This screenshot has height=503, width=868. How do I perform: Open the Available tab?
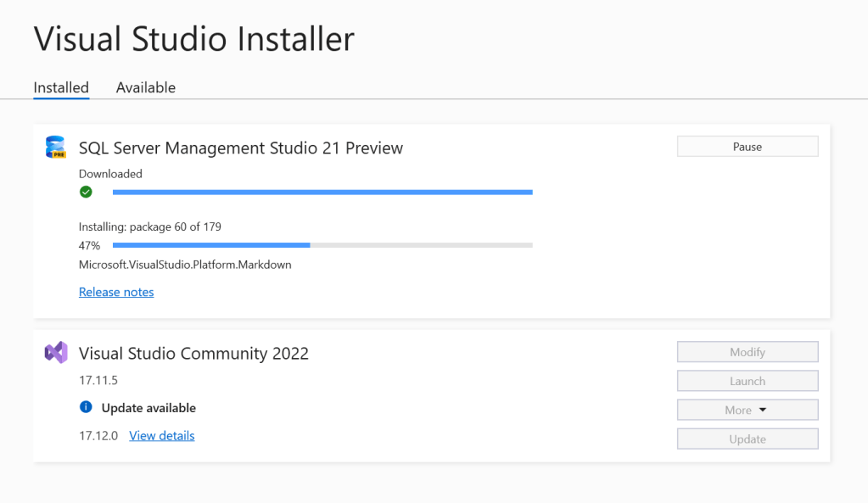[x=146, y=87]
